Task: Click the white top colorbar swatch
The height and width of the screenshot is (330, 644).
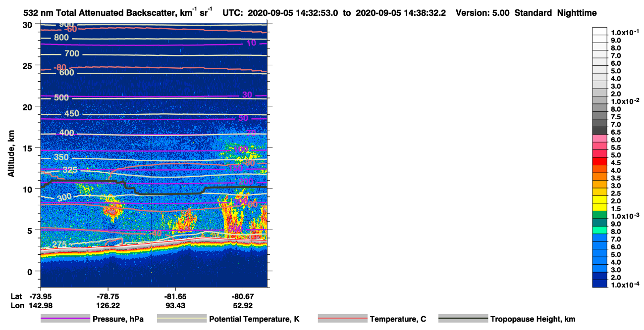Action: tap(600, 31)
